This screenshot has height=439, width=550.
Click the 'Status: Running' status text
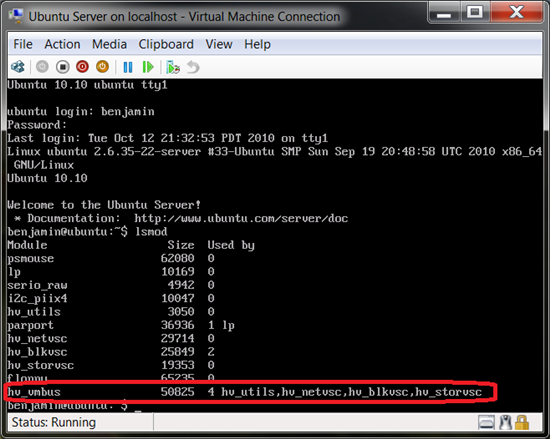(54, 423)
